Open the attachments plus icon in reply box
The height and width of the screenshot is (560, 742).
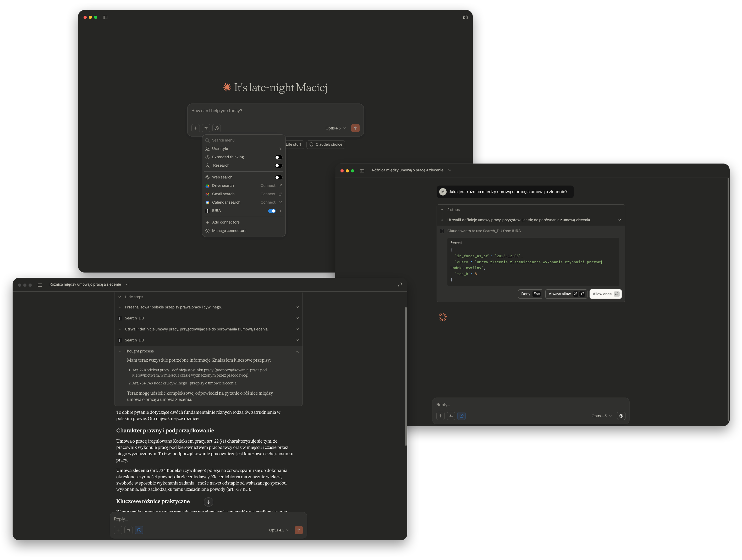pyautogui.click(x=118, y=530)
